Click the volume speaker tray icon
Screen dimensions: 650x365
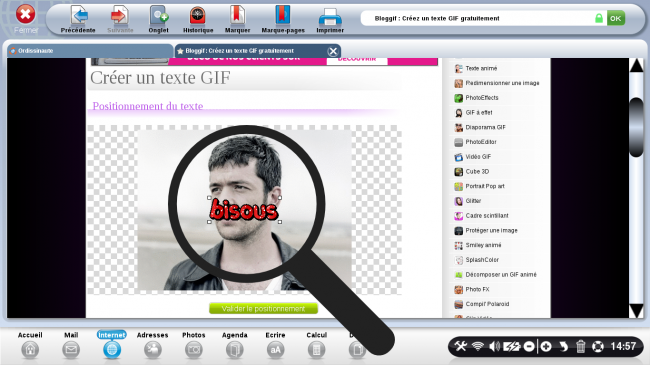pyautogui.click(x=494, y=346)
